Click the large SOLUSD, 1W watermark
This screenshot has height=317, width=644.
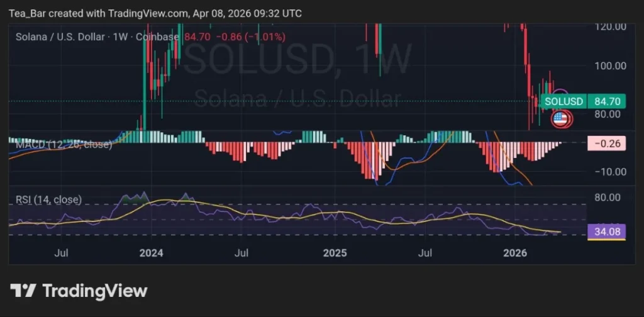click(x=297, y=60)
